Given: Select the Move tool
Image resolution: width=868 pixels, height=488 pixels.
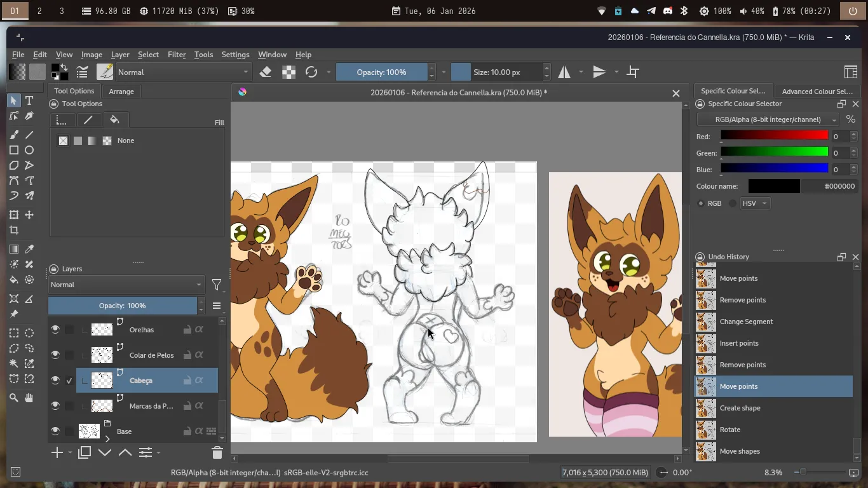Looking at the screenshot, I should [x=29, y=215].
